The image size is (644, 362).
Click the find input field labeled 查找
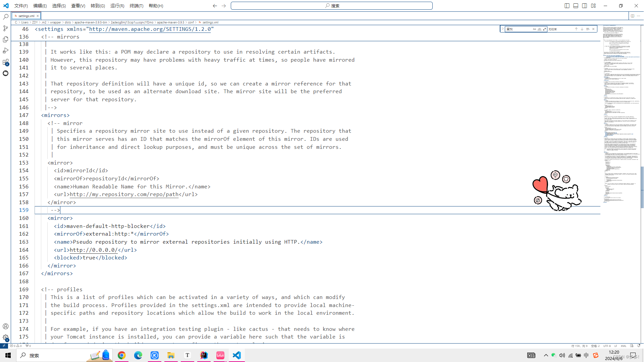pyautogui.click(x=518, y=29)
